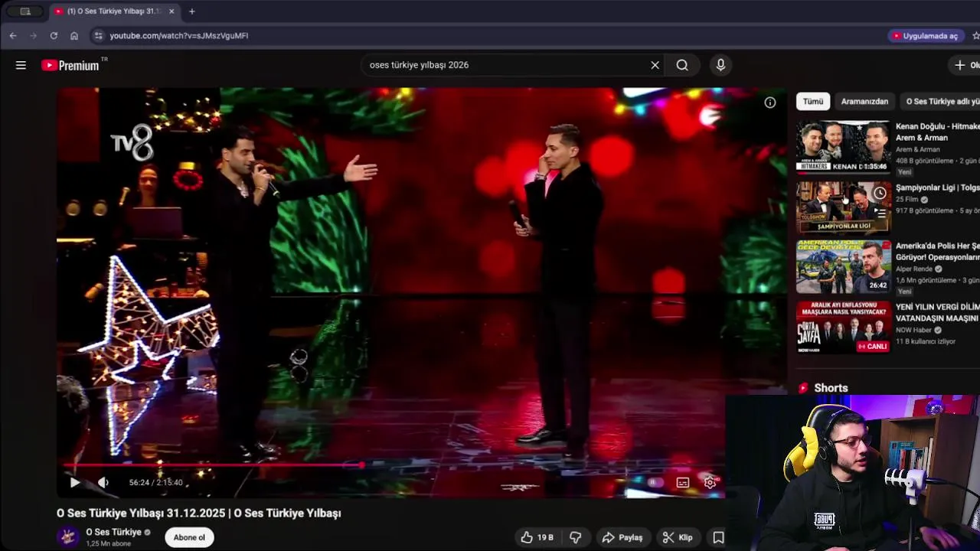Add Şampiyonlar Ligi video to queue

point(880,214)
